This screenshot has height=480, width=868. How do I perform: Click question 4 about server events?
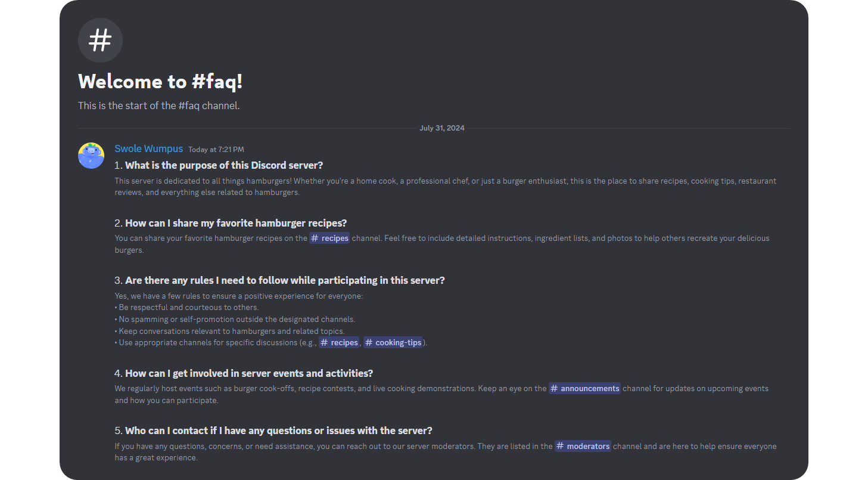point(244,373)
